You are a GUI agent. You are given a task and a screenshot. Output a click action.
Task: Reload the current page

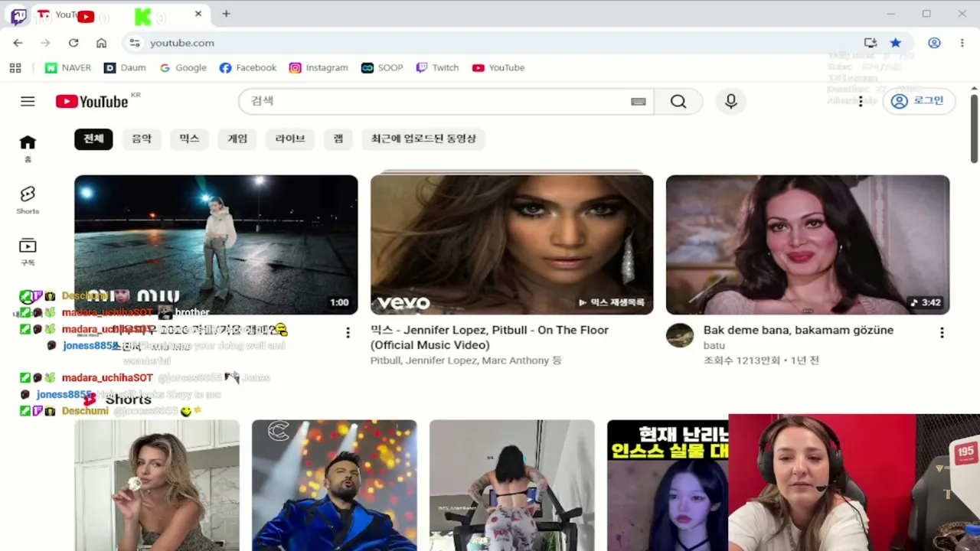point(73,43)
